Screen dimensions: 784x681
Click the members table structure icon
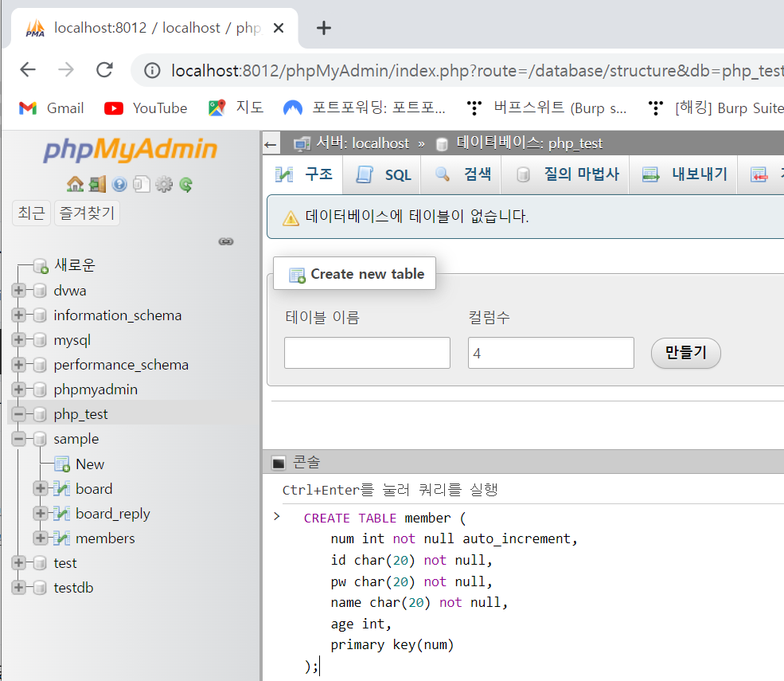(61, 538)
